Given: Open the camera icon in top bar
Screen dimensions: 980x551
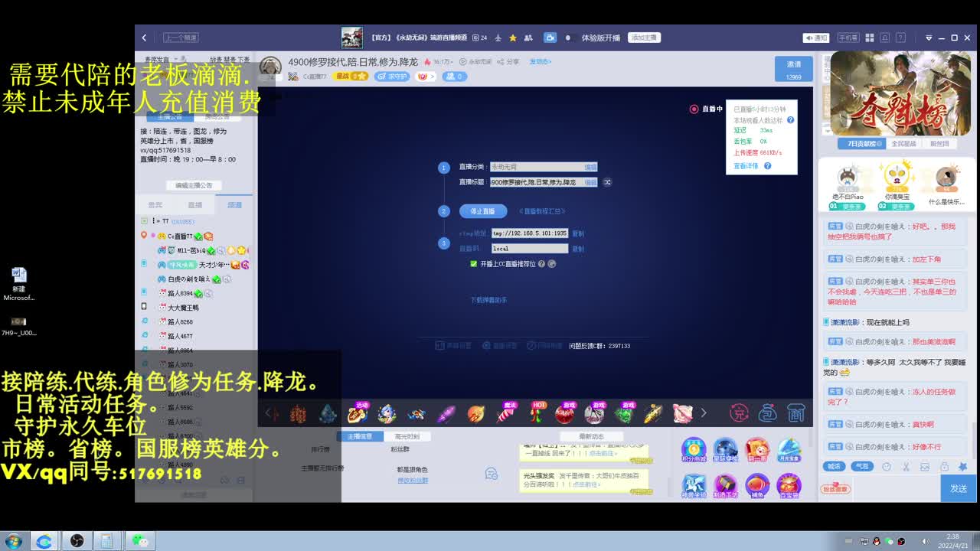Looking at the screenshot, I should pos(550,37).
